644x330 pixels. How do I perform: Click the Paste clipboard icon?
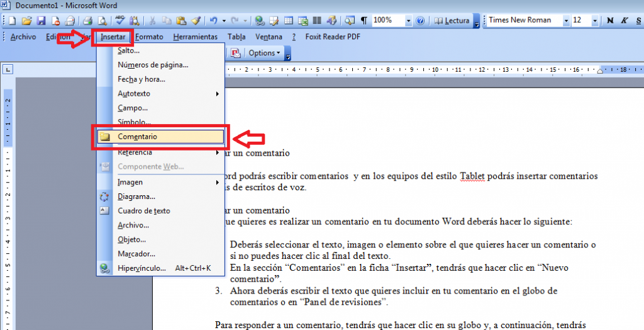[182, 20]
